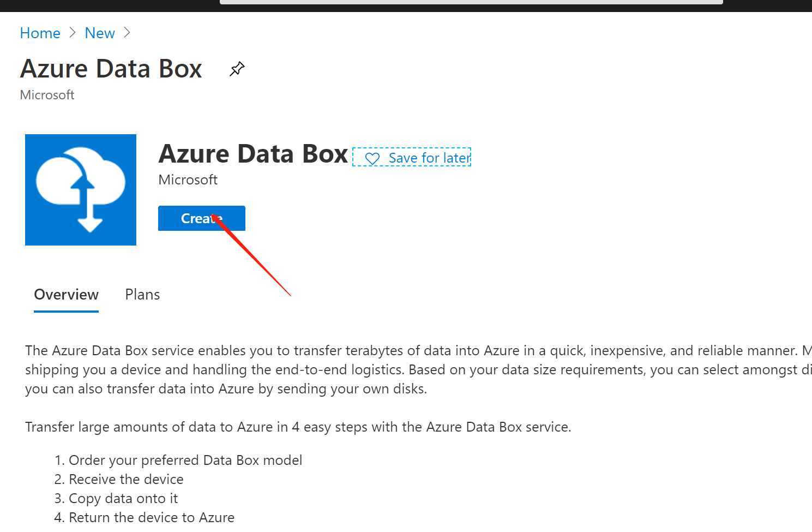Viewport: 812px width, 532px height.
Task: Pin Azure Data Box to dashboard
Action: pos(237,69)
